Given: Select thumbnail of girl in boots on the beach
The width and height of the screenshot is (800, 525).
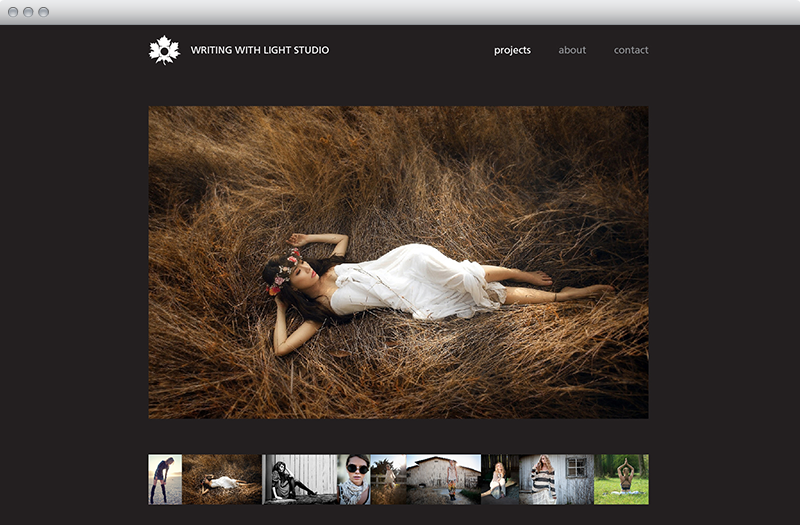Looking at the screenshot, I should click(165, 480).
